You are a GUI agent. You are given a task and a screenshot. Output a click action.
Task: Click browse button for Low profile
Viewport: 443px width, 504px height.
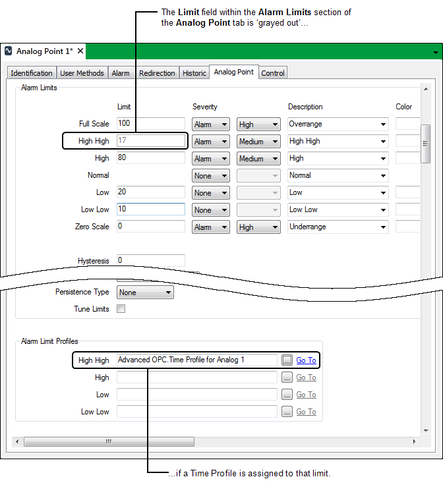coord(287,395)
